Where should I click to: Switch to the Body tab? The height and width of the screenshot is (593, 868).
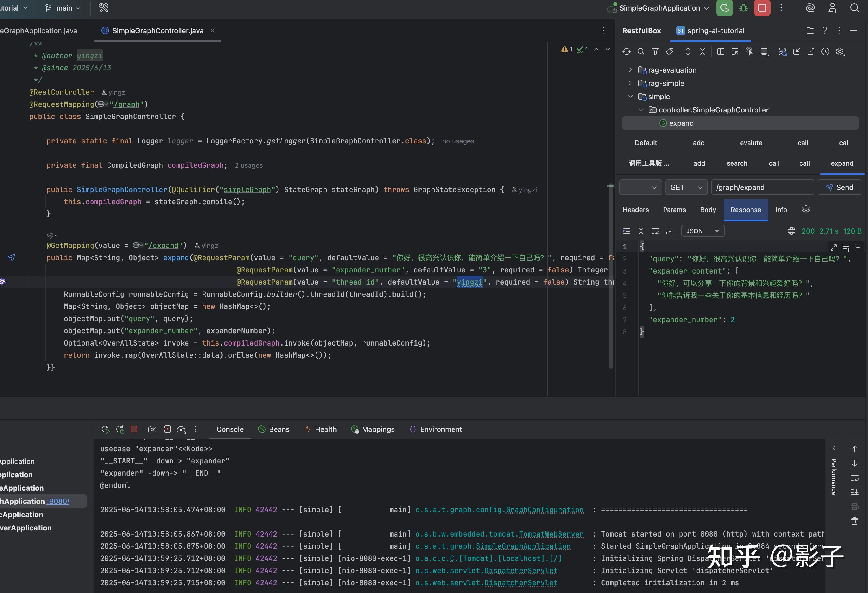coord(708,210)
